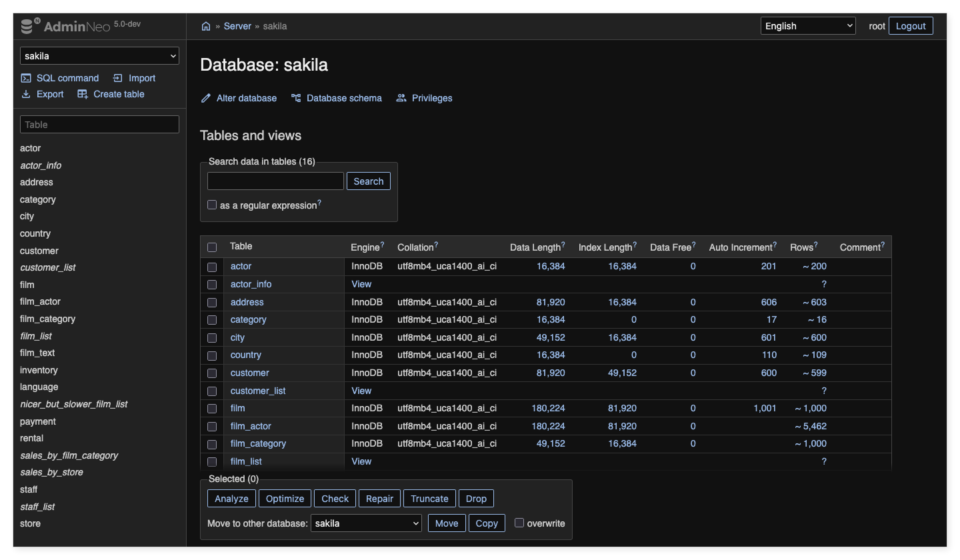The height and width of the screenshot is (560, 960).
Task: Click the Database schema diagram icon
Action: click(x=296, y=98)
